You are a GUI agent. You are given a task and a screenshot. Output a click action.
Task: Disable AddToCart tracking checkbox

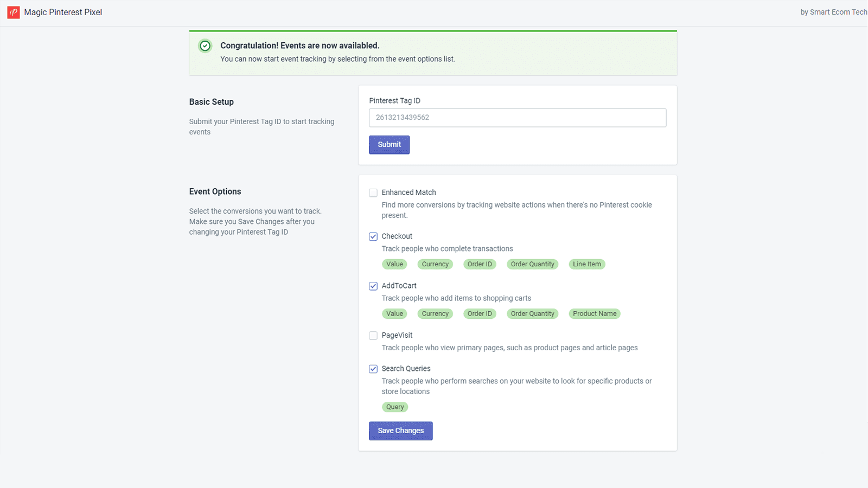point(373,286)
